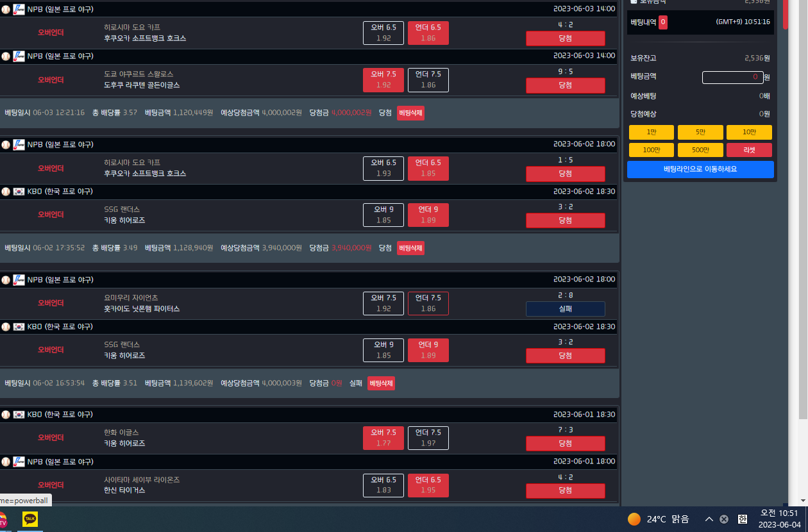Click baseball icon above 요미우리 자이언츠 match

click(6, 279)
